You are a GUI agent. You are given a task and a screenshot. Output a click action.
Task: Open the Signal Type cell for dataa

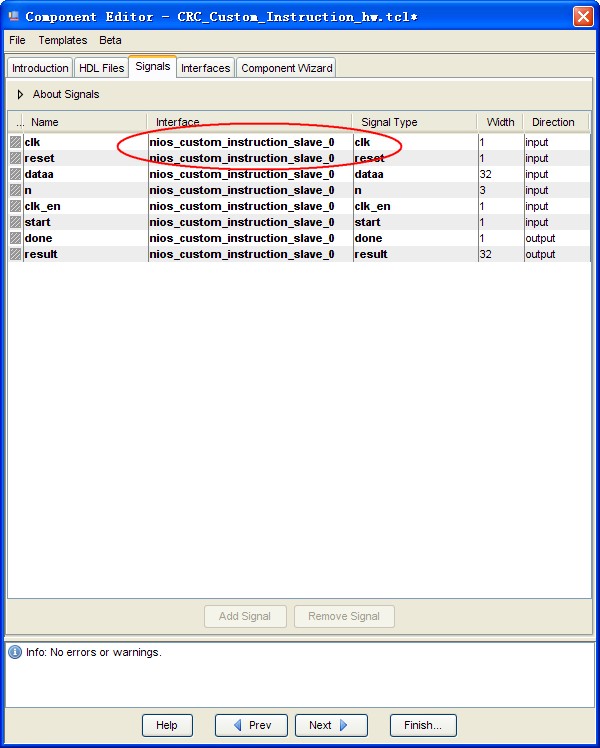pos(413,174)
